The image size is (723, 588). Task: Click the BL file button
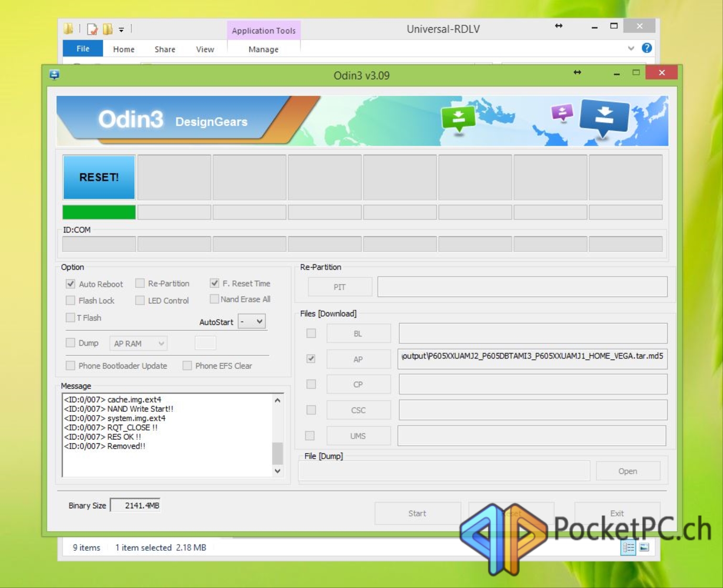coord(358,333)
